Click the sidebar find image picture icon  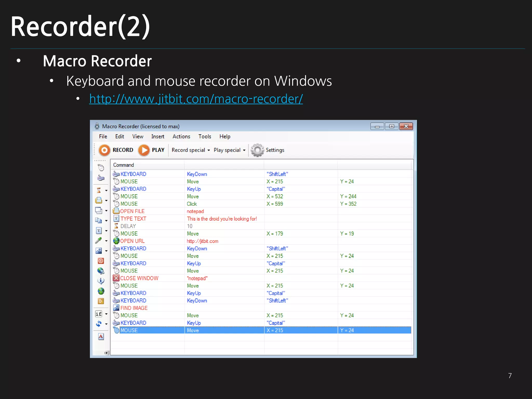click(99, 251)
